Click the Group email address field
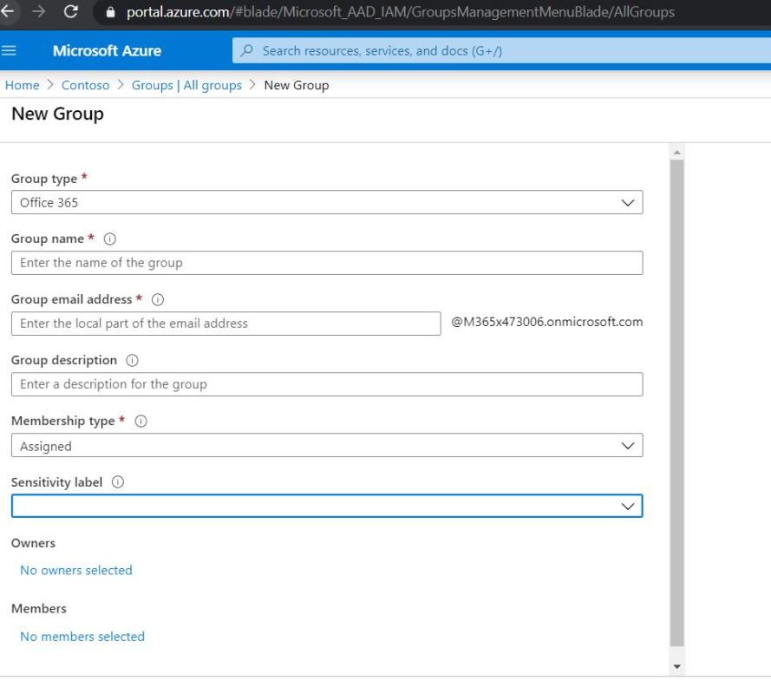This screenshot has width=771, height=700. coord(225,324)
